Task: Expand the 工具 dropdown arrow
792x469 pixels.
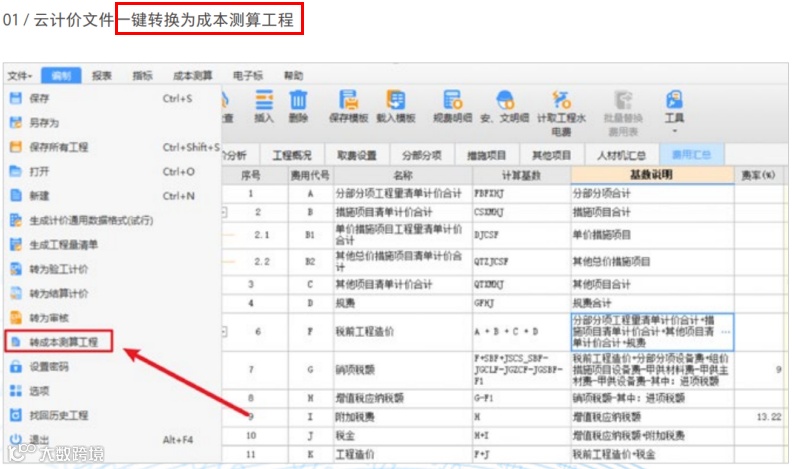Action: coord(674,131)
